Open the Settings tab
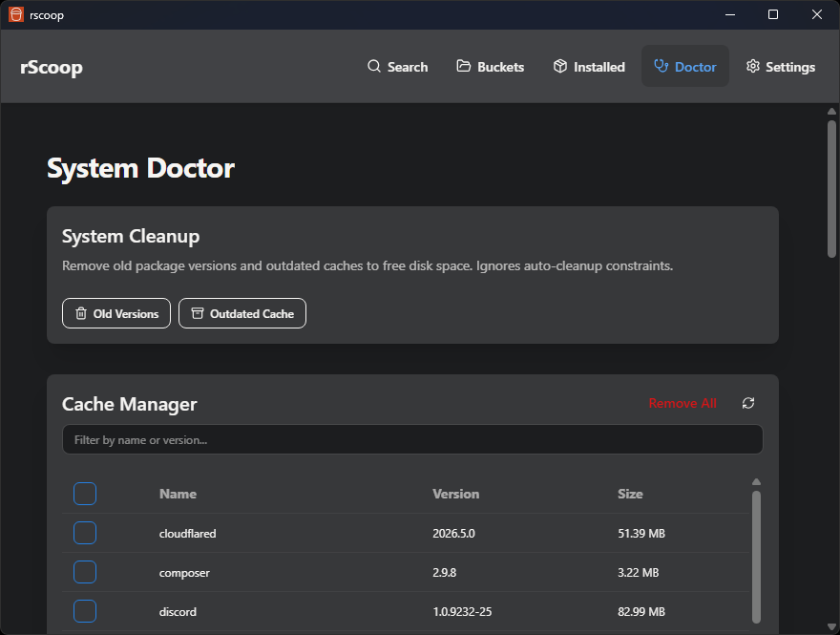 click(x=781, y=67)
